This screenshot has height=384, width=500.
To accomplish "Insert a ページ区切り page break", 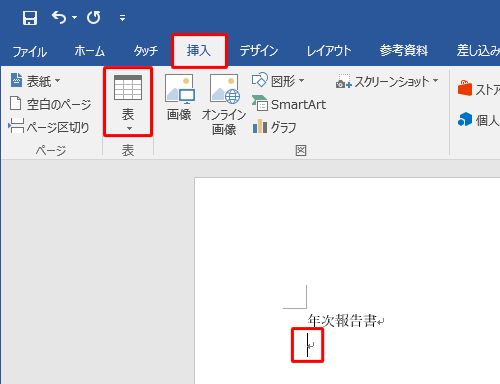I will 49,127.
